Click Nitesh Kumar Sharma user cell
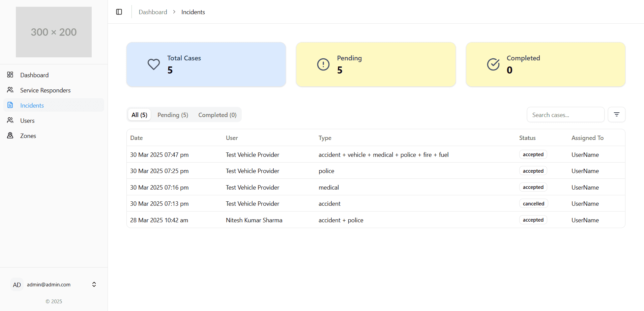This screenshot has height=311, width=644. 254,220
